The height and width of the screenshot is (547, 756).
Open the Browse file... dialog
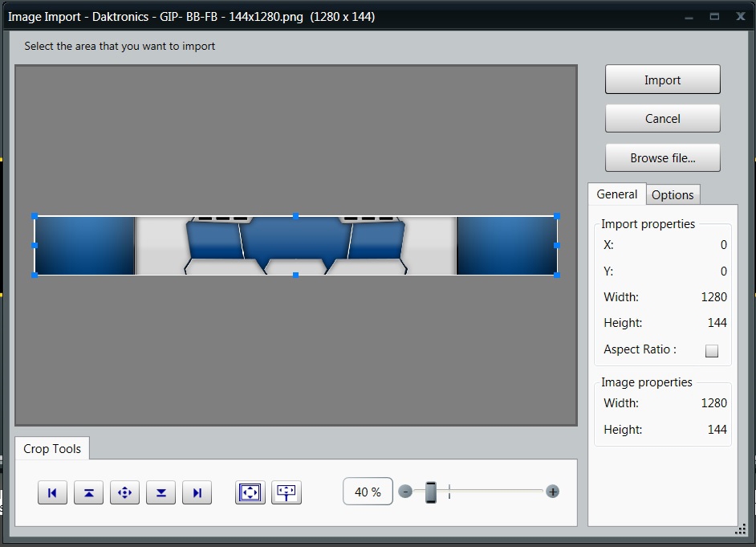click(662, 158)
